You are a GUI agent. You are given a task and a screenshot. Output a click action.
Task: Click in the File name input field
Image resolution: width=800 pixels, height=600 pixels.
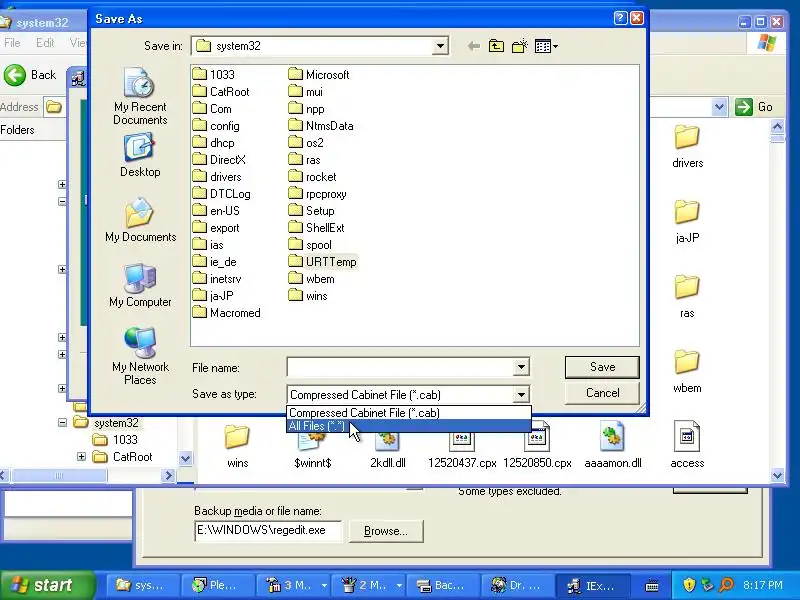click(401, 367)
